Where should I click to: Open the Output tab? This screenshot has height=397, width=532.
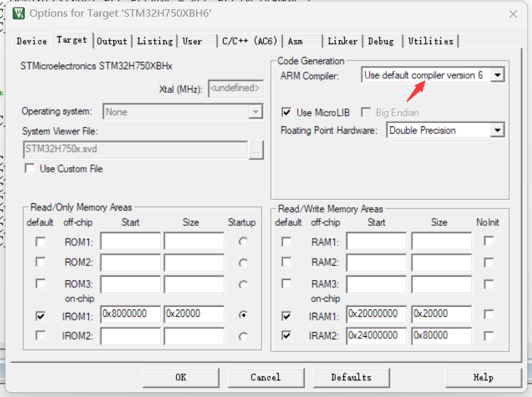tap(112, 41)
